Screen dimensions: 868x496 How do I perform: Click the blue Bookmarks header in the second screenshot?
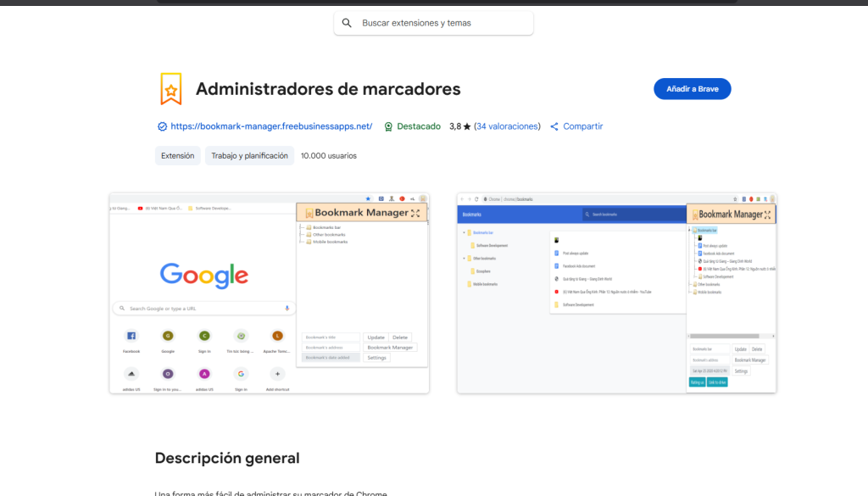(519, 215)
